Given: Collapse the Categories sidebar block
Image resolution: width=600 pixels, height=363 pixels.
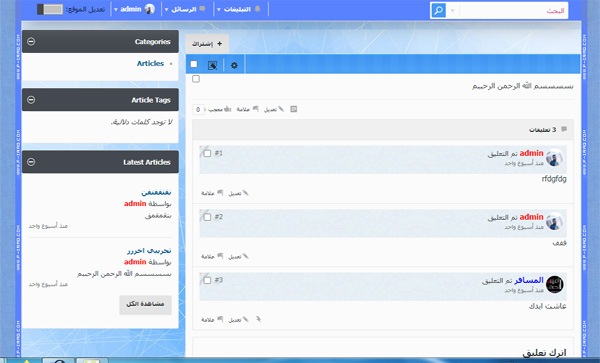Looking at the screenshot, I should coord(31,41).
